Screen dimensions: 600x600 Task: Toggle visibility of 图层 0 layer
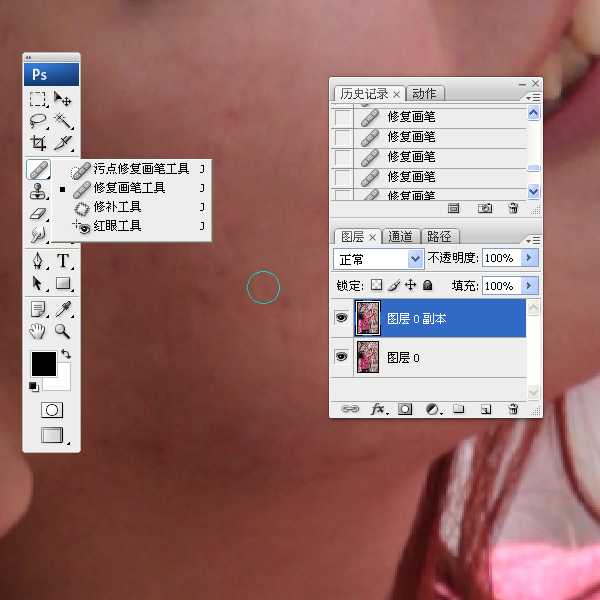[x=342, y=357]
